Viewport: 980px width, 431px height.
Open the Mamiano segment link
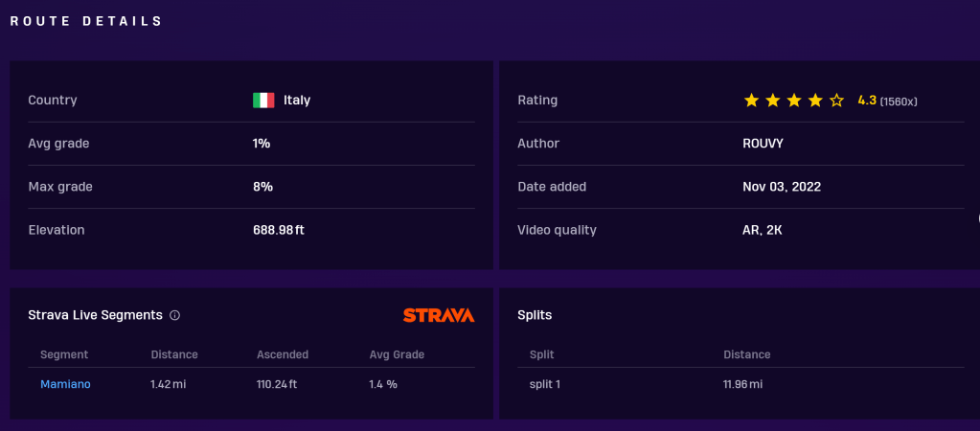[x=65, y=384]
